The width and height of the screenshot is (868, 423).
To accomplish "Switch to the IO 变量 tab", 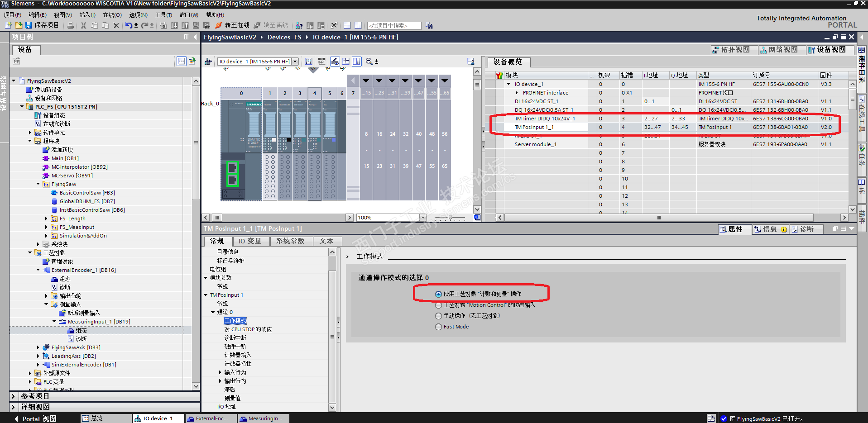I will tap(250, 241).
